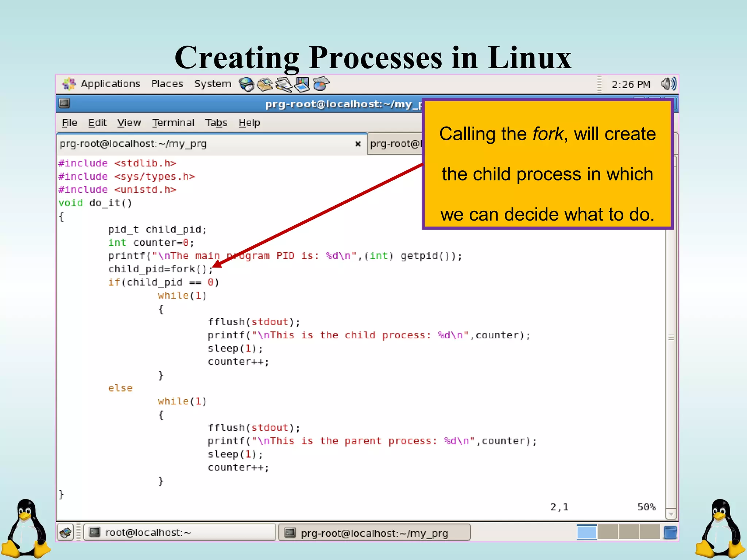This screenshot has height=560, width=747.
Task: Click the 'child_pid=fork();' line
Action: (x=160, y=269)
